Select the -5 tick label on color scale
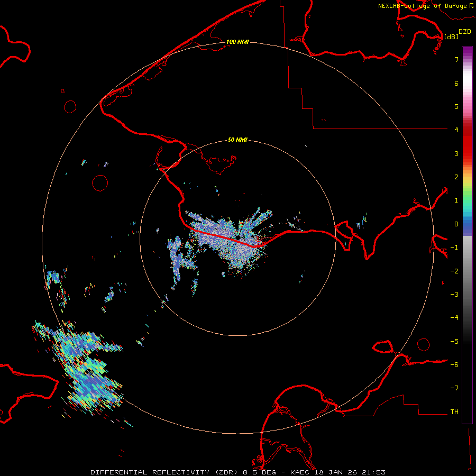The height and width of the screenshot is (476, 476). (454, 342)
